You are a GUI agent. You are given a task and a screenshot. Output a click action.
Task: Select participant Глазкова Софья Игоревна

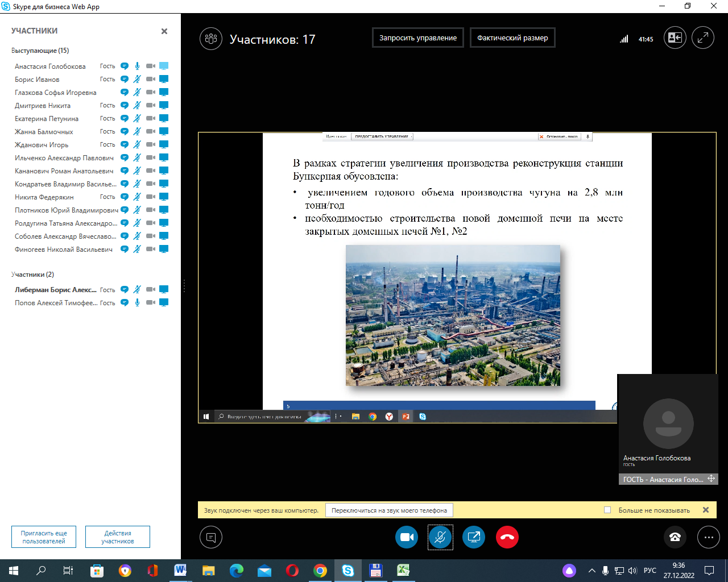coord(56,93)
